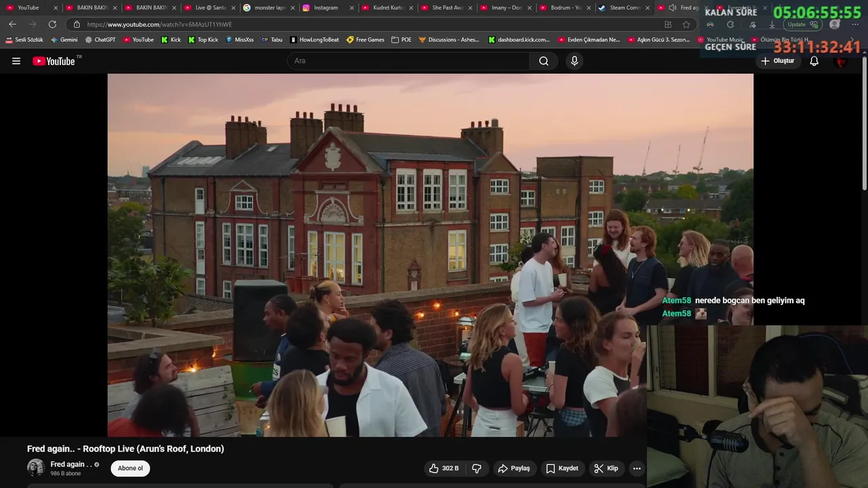
Task: Open the YouTube notifications bell
Action: point(814,61)
